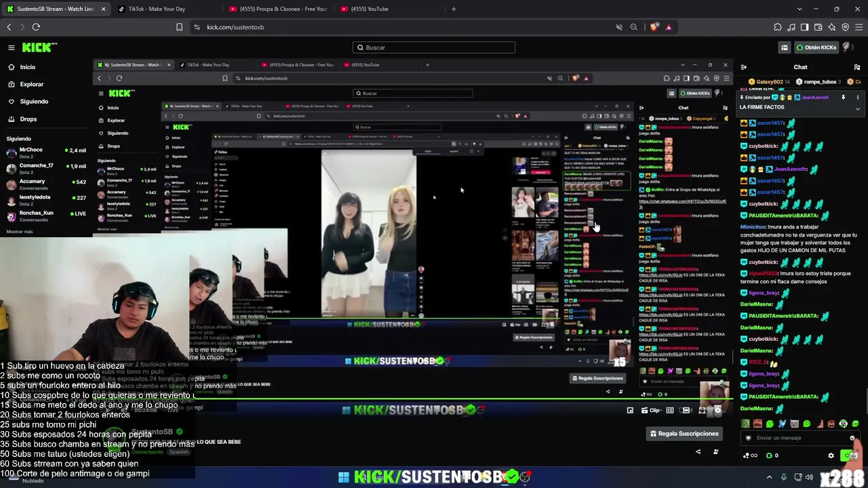Screen dimensions: 868x488
Task: Open the Leo AI sparkle icon in outermost toolbar
Action: 831,27
